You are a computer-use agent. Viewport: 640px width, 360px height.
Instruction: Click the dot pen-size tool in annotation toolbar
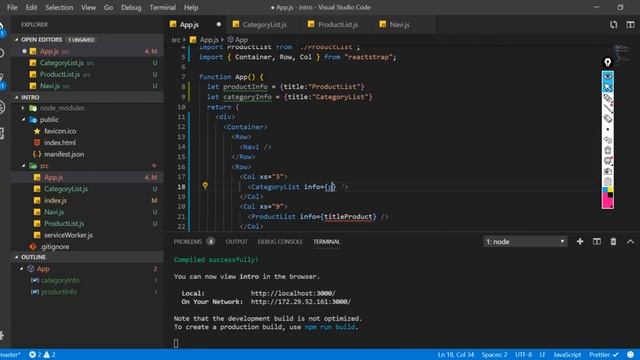pyautogui.click(x=607, y=129)
